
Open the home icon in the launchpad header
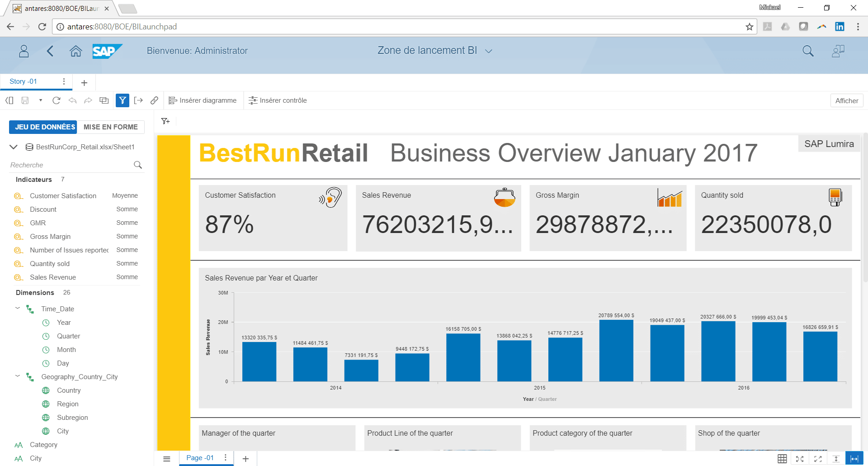76,51
